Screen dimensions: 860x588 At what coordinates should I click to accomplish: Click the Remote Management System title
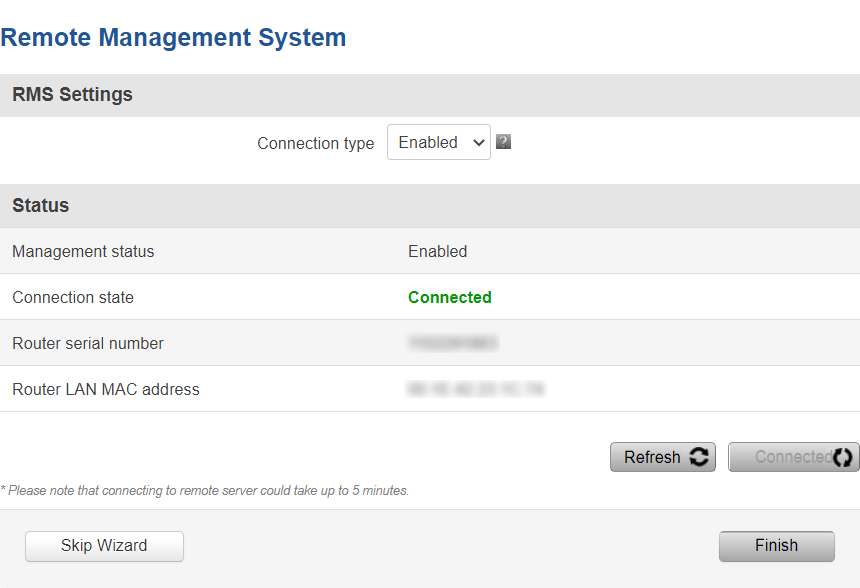173,38
